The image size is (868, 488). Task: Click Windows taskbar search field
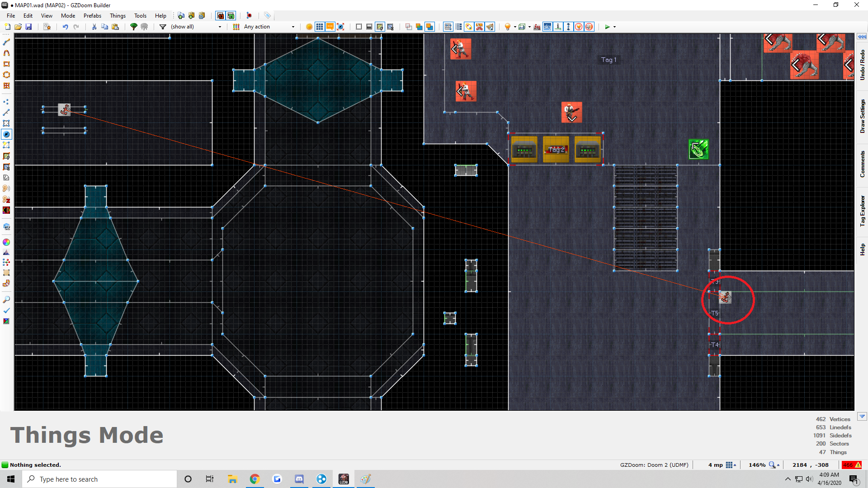tap(99, 479)
